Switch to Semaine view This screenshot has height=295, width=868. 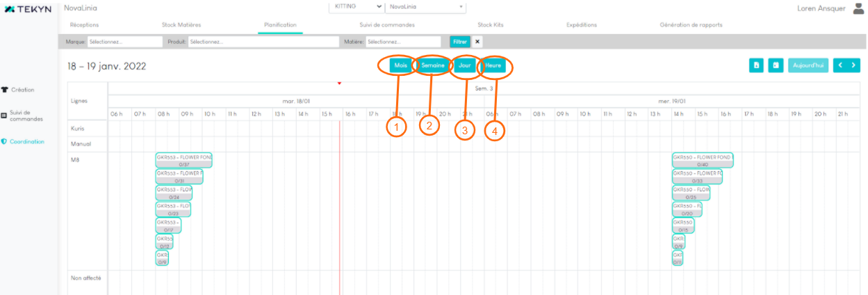[x=432, y=65]
